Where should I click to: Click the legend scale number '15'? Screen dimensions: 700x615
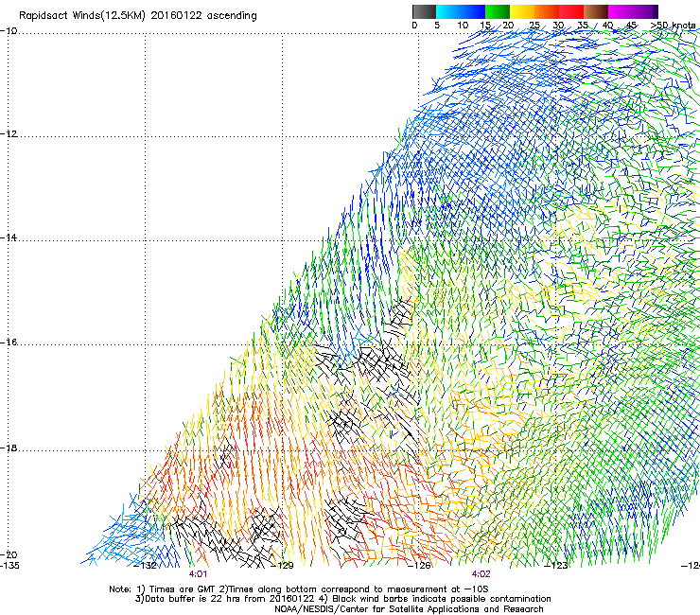(x=485, y=26)
